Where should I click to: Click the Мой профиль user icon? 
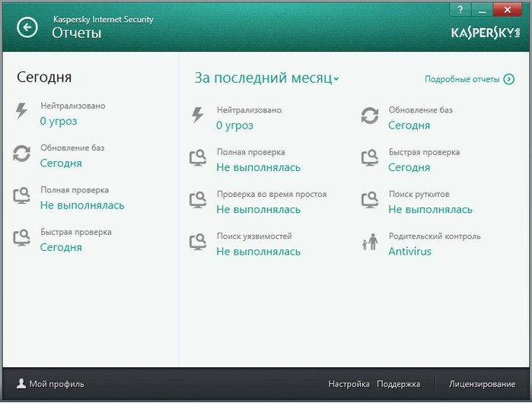click(x=21, y=384)
